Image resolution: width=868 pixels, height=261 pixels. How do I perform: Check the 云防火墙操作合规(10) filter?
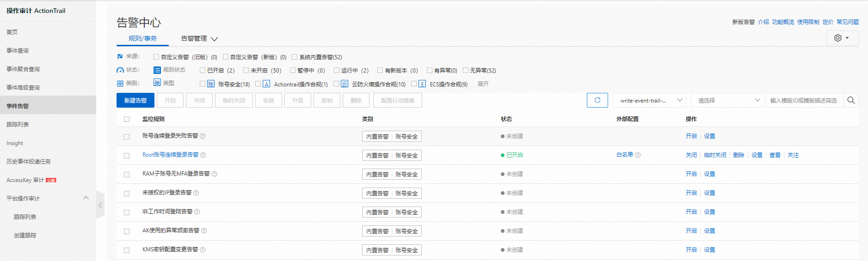click(x=336, y=84)
